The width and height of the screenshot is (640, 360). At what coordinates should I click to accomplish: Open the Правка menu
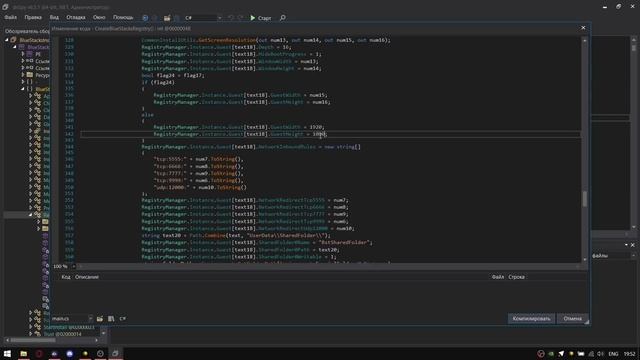[x=33, y=18]
